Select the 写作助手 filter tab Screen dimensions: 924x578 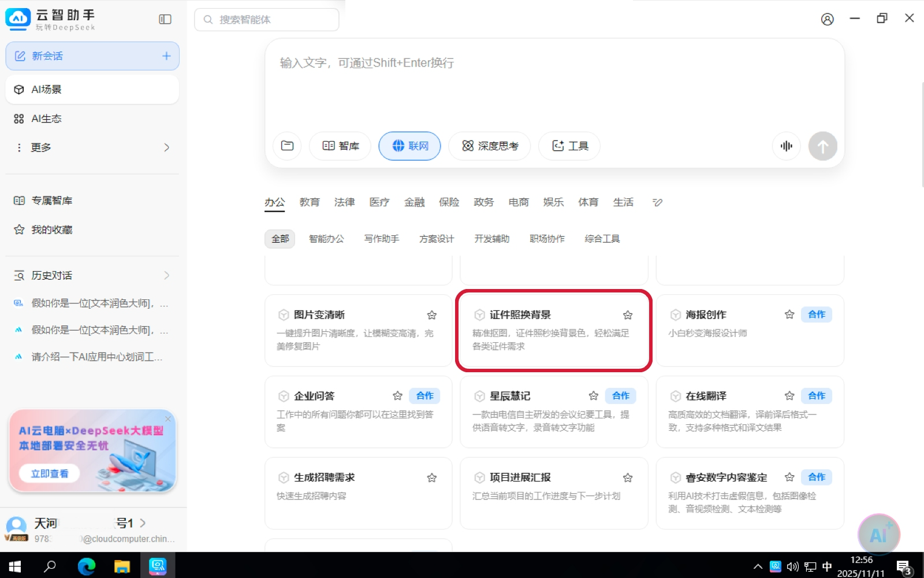(381, 239)
